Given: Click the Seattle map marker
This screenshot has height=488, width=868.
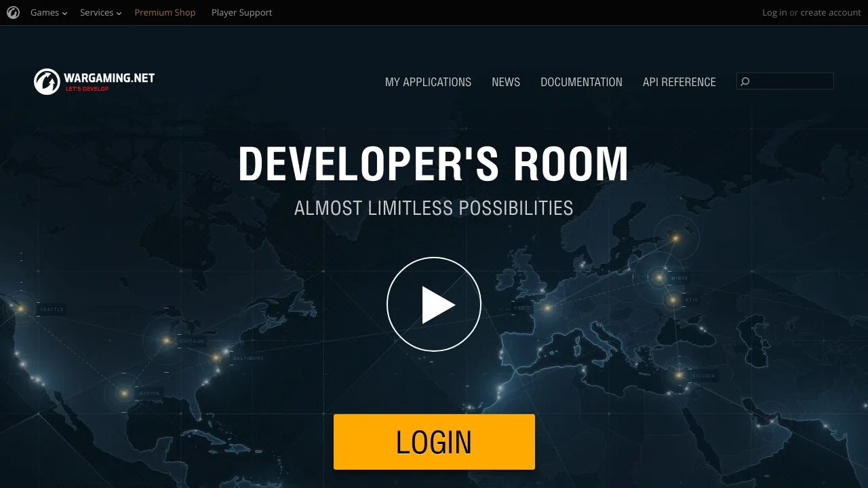Looking at the screenshot, I should pos(21,309).
